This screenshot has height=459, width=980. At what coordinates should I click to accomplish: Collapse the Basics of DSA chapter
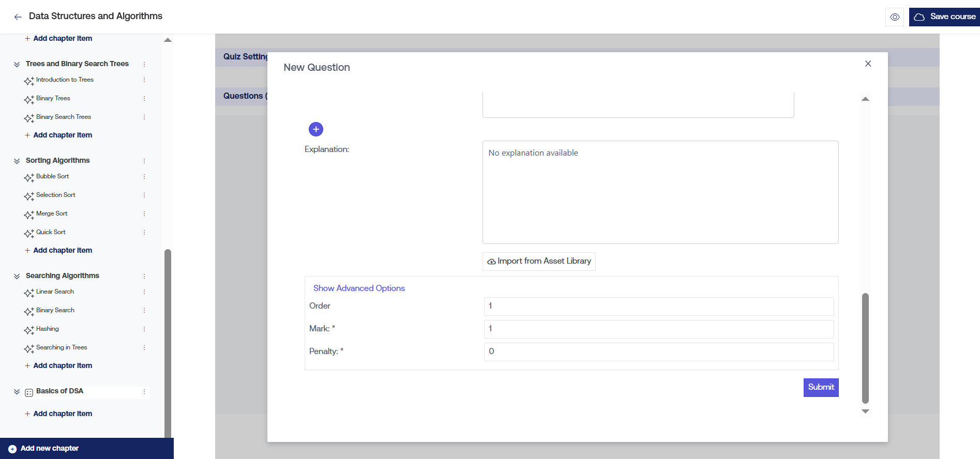click(x=17, y=392)
